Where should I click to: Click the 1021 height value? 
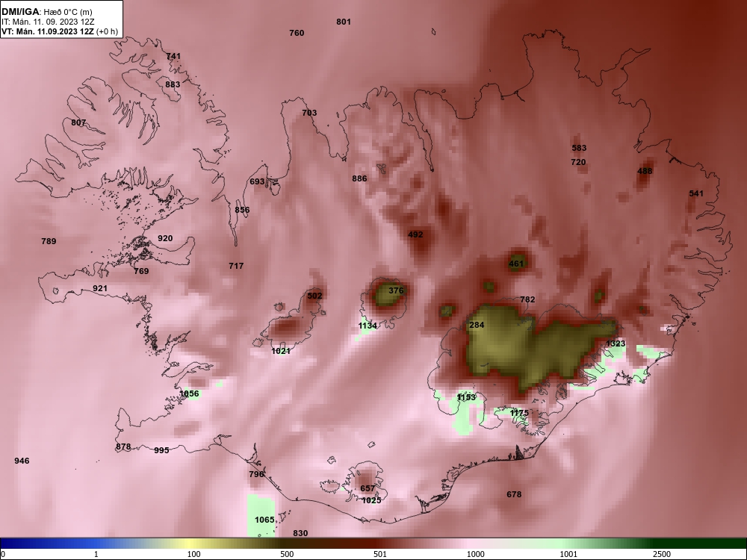tap(281, 352)
